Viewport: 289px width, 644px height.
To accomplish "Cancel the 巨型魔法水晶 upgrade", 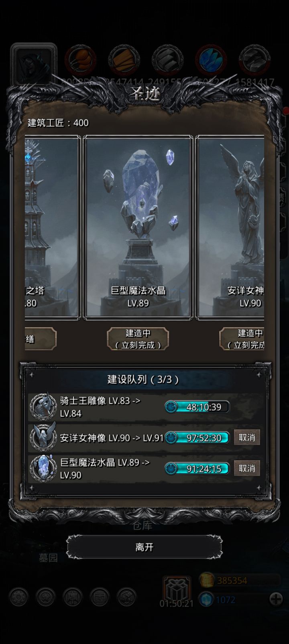I will tap(247, 468).
